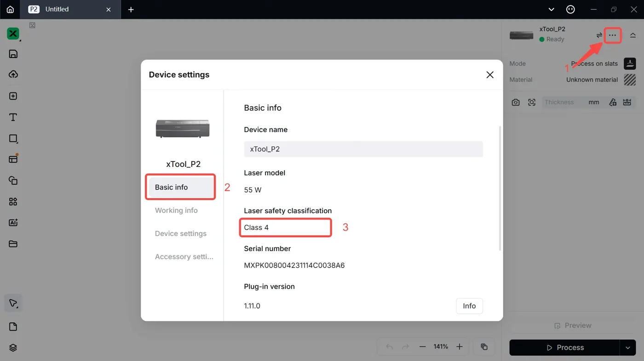Viewport: 644px width, 361px height.
Task: Click the save icon in sidebar
Action: tap(13, 54)
